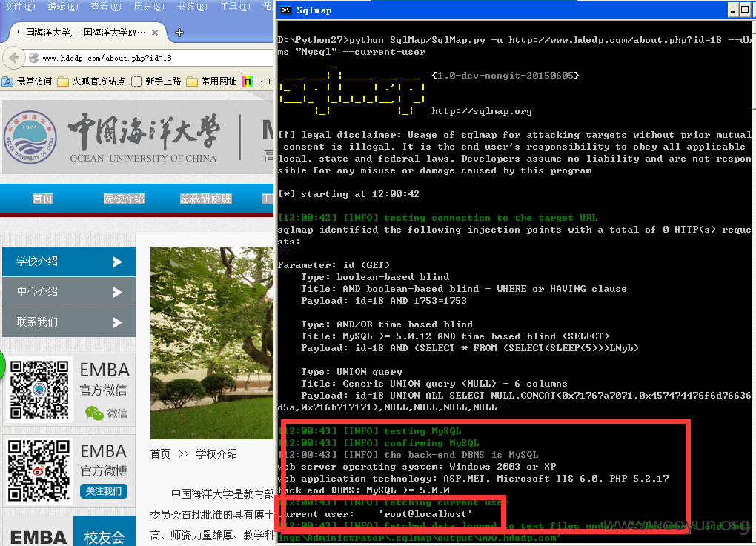Open the 编辑 (Edit) menu in Firefox
The height and width of the screenshot is (546, 756).
click(x=63, y=6)
